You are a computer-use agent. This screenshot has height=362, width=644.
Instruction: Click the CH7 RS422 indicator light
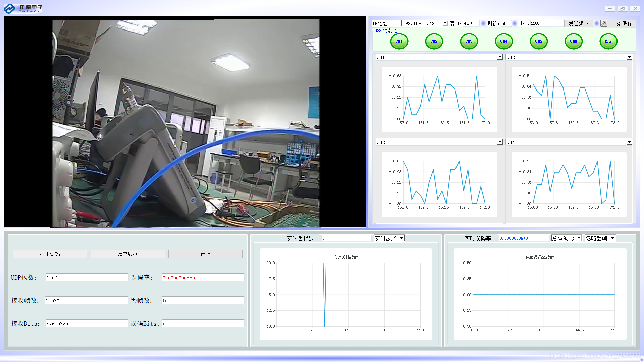[x=608, y=41]
